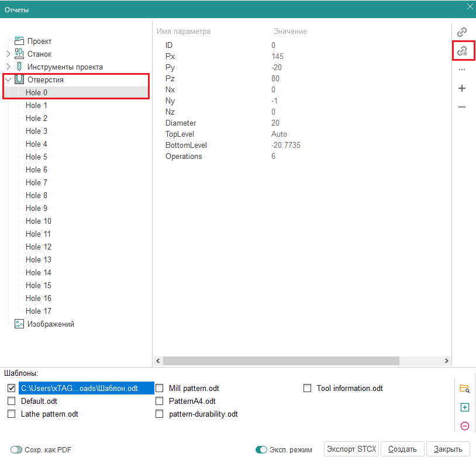The height and width of the screenshot is (464, 476).
Task: Add new template with green plus icon
Action: (465, 407)
